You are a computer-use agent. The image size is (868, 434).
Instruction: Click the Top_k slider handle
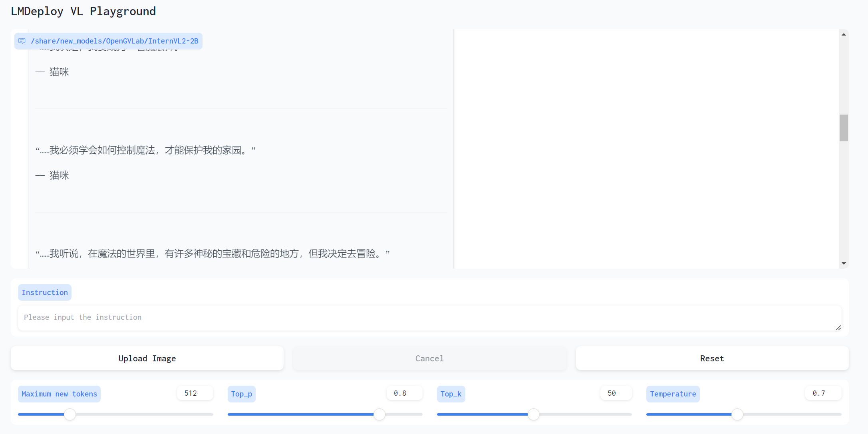[534, 414]
